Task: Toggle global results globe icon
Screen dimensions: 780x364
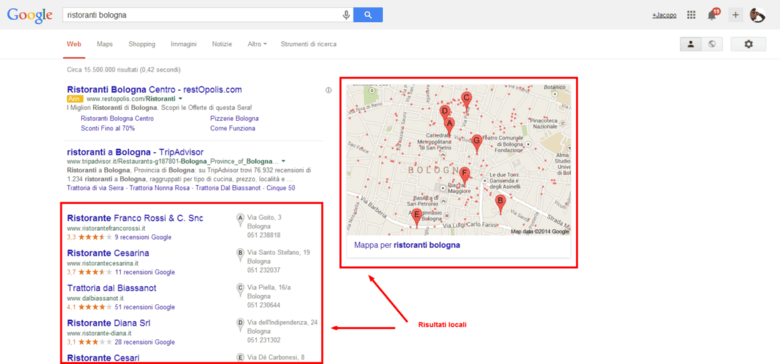Action: tap(712, 44)
